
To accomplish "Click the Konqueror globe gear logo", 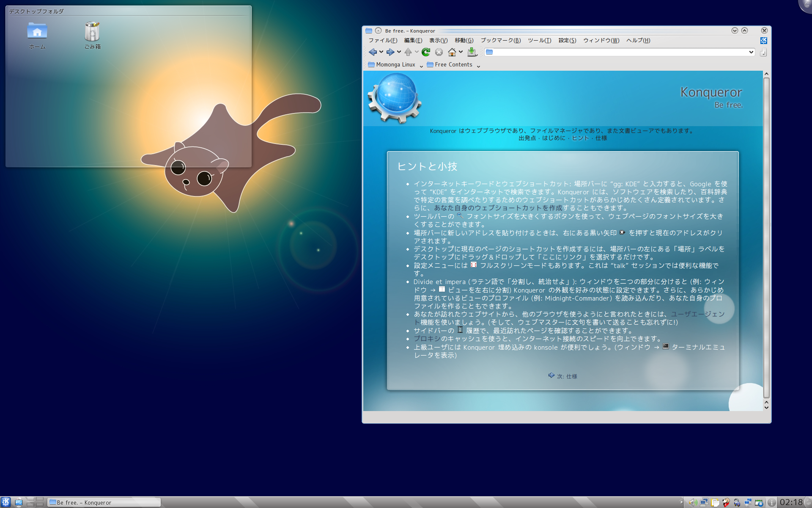I will point(395,98).
